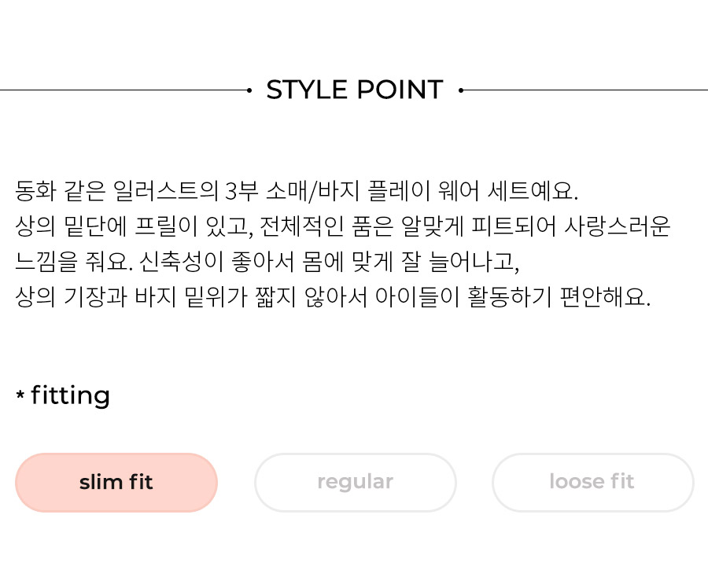The width and height of the screenshot is (708, 588).
Task: Click the divider line right of the heading
Action: coord(585,90)
